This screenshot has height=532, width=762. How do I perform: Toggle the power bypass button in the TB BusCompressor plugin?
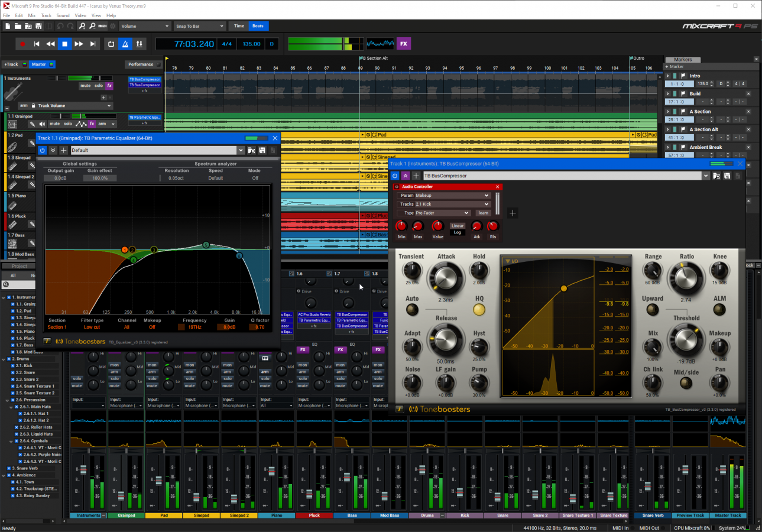coord(395,176)
